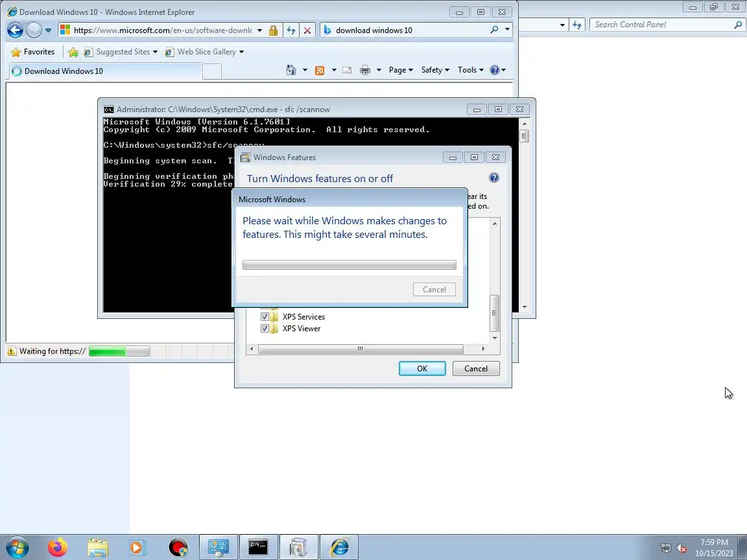This screenshot has height=560, width=747.
Task: Open search provider dropdown in IE
Action: [507, 30]
